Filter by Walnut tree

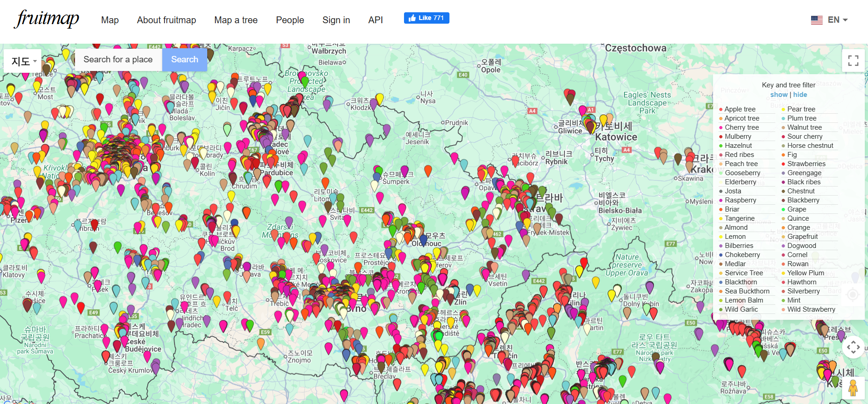tap(804, 127)
